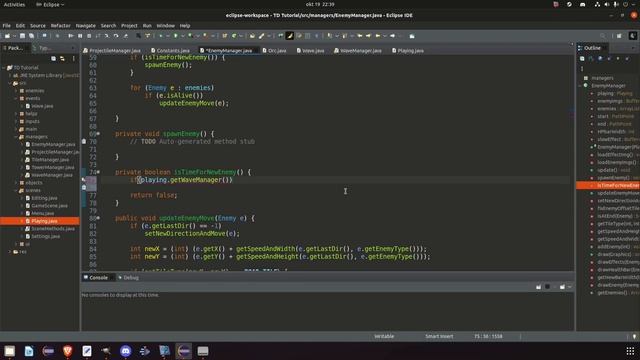Click the Run green play toolbar icon

click(x=176, y=36)
